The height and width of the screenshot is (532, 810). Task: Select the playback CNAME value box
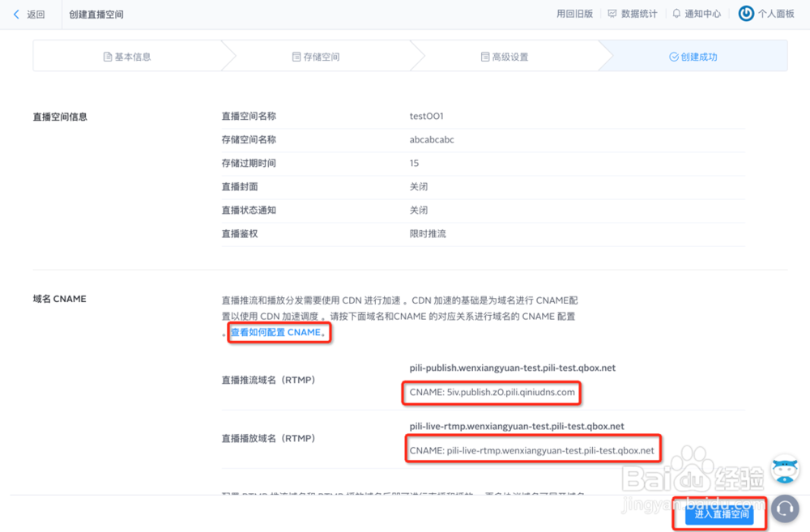[532, 449]
